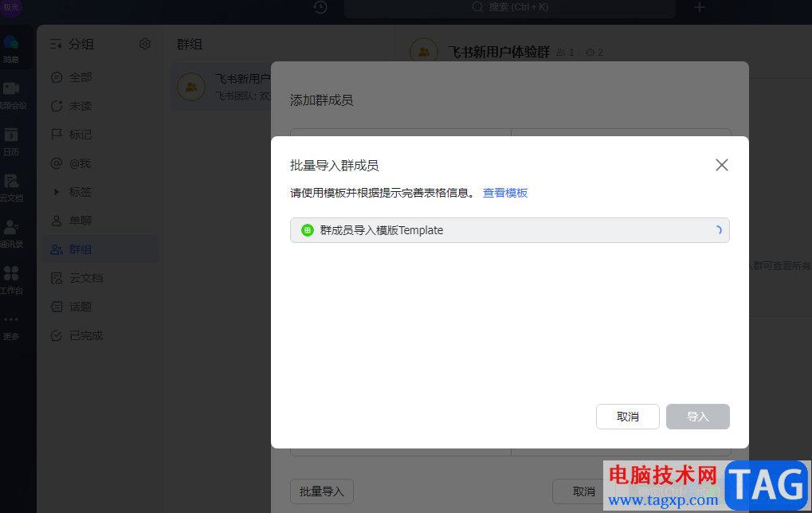Open the history clock icon
This screenshot has height=513, width=812.
click(x=320, y=7)
